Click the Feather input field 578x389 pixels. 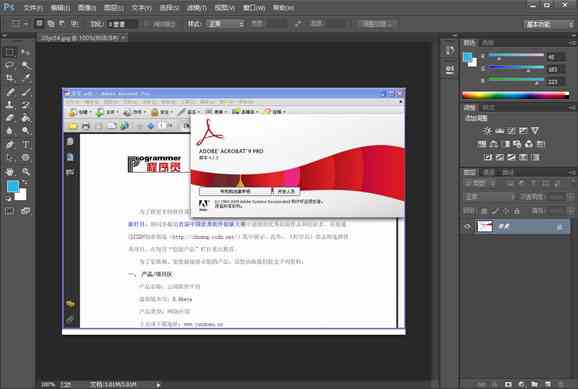tap(122, 24)
